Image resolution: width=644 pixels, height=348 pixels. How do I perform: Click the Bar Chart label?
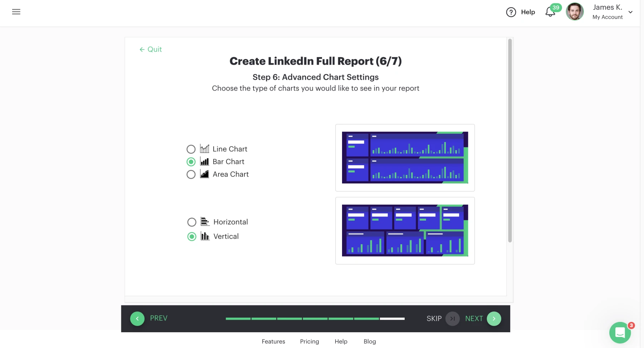click(x=229, y=162)
